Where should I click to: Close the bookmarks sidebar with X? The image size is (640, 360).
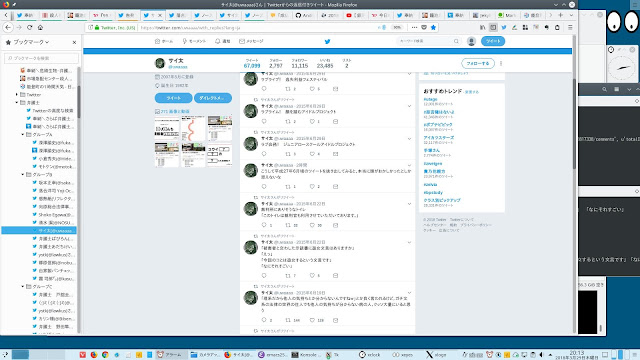(74, 42)
